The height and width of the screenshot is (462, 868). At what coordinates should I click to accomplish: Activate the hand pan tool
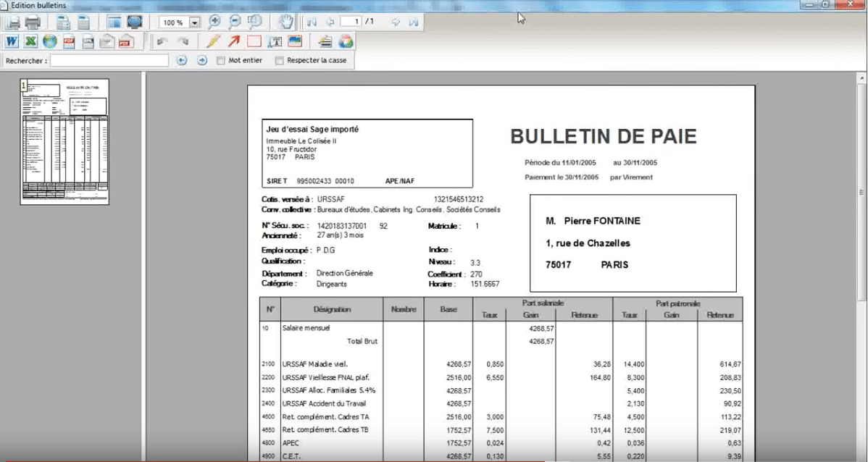[285, 22]
